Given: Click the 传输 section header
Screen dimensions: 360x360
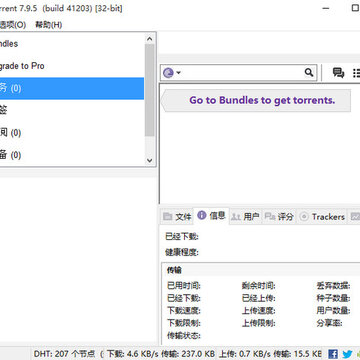Looking at the screenshot, I should (174, 270).
